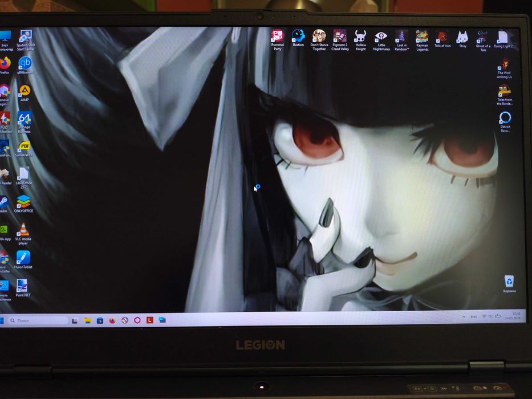
Task: Open The Wolf Among Us shortcut
Action: coord(505,69)
